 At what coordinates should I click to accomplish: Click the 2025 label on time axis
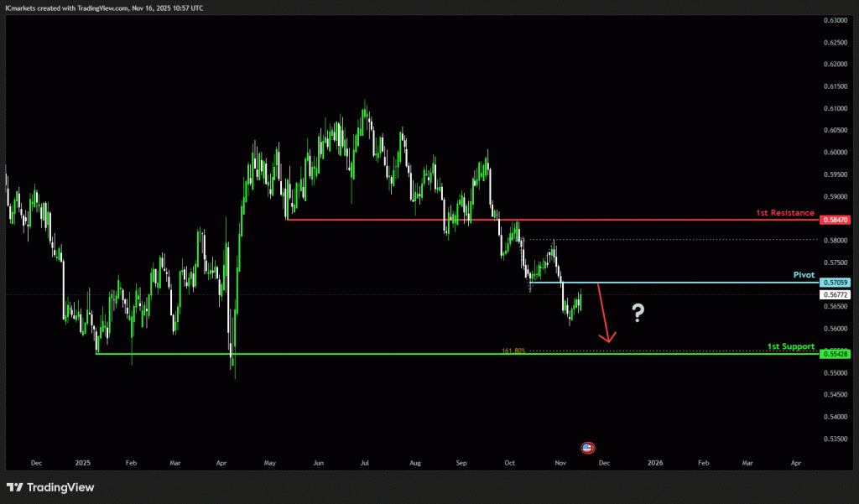point(82,462)
